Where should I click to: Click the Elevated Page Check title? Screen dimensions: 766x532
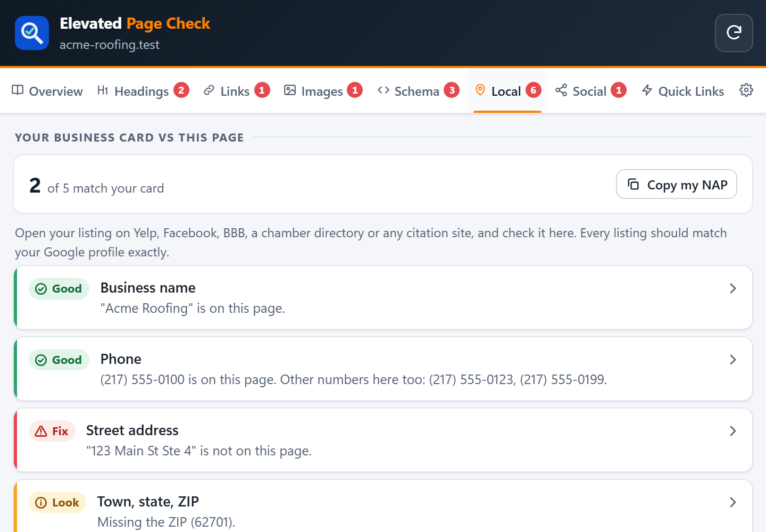[x=135, y=23]
